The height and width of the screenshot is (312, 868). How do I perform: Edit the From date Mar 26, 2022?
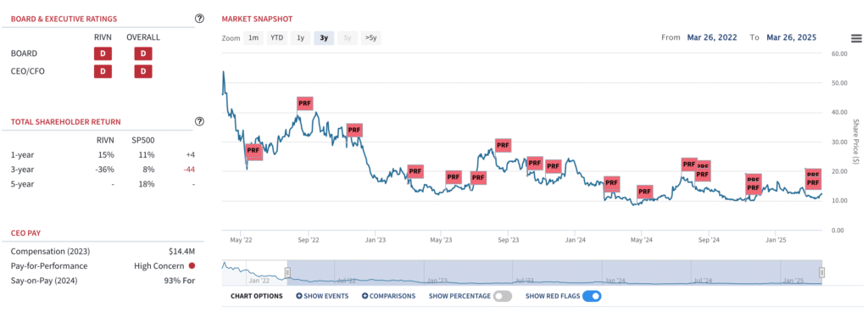click(x=712, y=37)
